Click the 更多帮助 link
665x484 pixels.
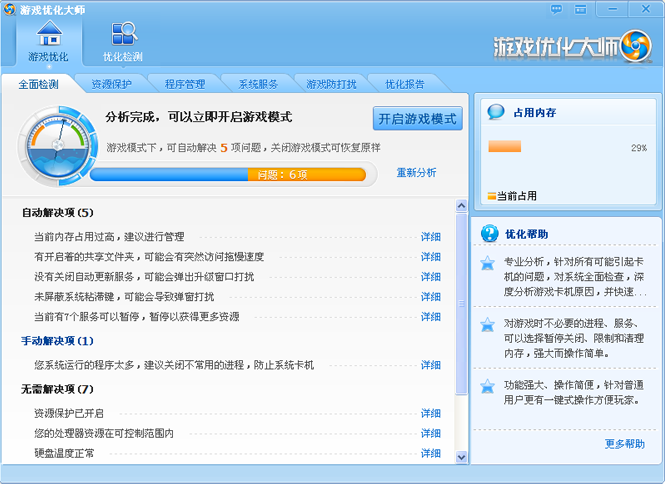(x=625, y=444)
